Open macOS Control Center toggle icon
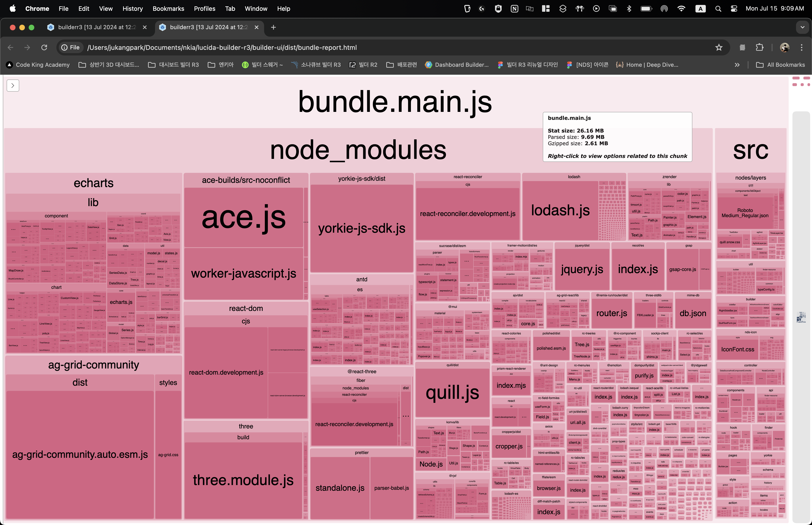 pos(734,8)
